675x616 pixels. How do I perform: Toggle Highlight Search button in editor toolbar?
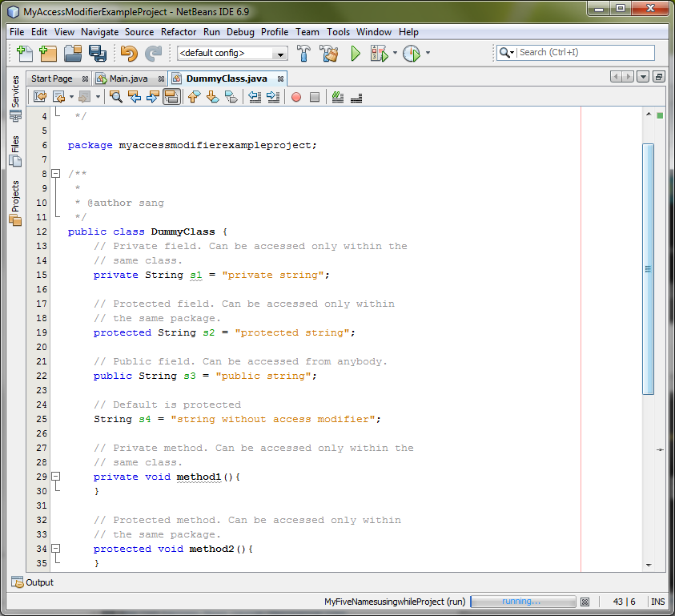click(171, 97)
